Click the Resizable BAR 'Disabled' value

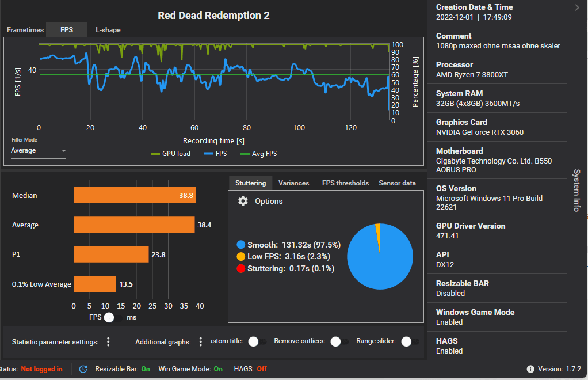[x=450, y=293]
